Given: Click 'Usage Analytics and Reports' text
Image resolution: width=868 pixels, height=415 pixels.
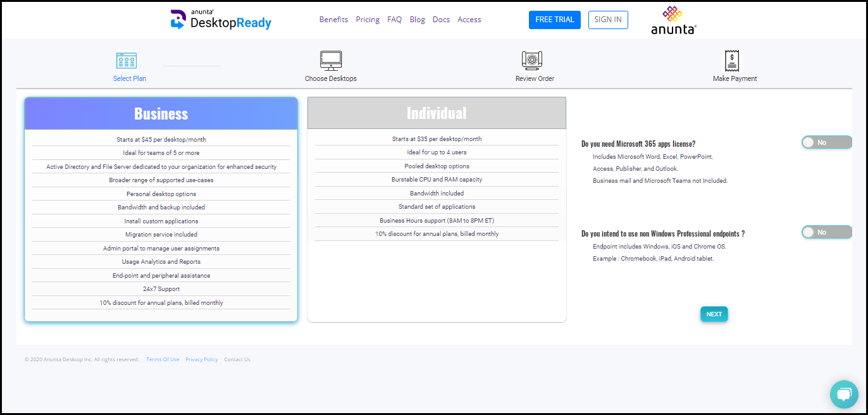Looking at the screenshot, I should 161,262.
